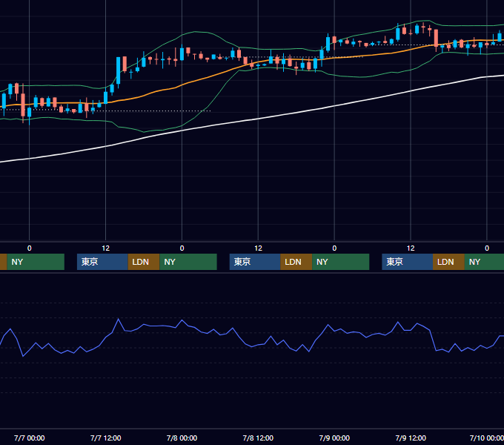Click the 7/8 00:00 date label
The image size is (504, 445).
click(x=182, y=438)
